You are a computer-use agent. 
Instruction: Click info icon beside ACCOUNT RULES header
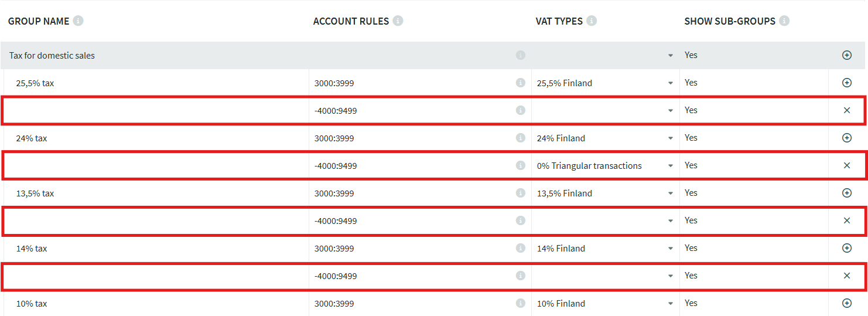(398, 21)
